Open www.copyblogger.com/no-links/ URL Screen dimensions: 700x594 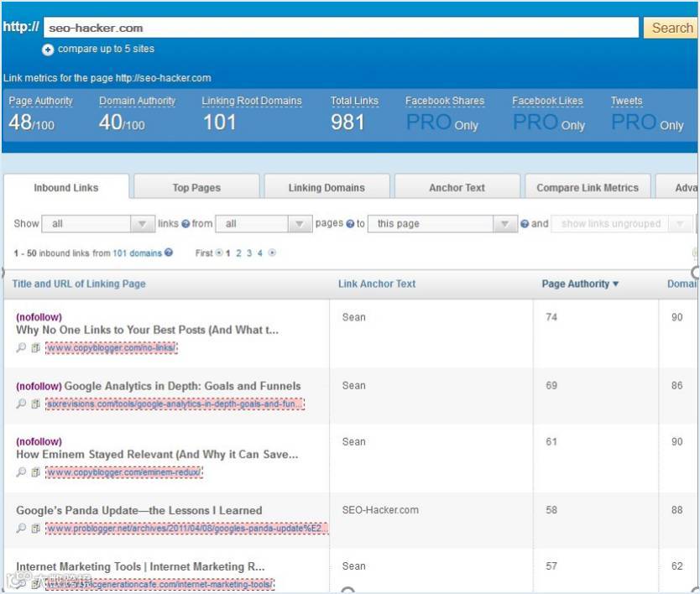pos(112,348)
